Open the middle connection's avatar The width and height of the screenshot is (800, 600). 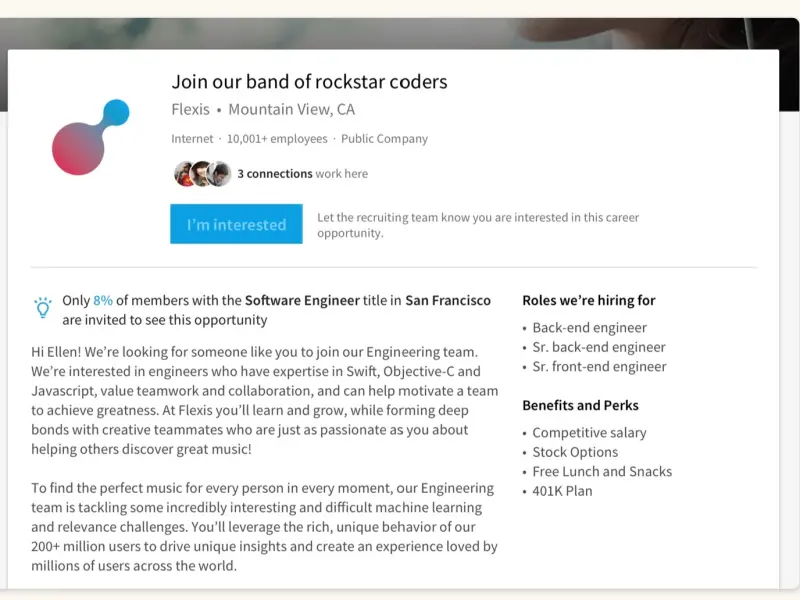201,174
